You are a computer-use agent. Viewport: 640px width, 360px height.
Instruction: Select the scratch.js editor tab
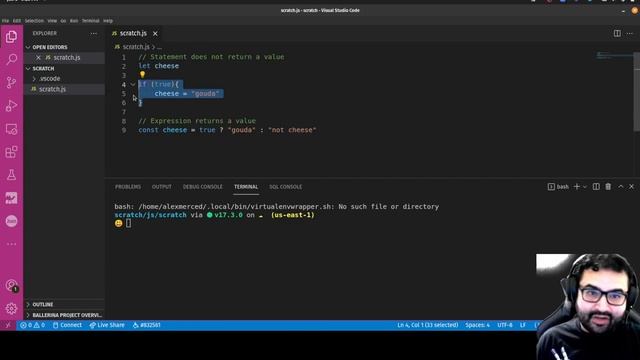point(133,33)
